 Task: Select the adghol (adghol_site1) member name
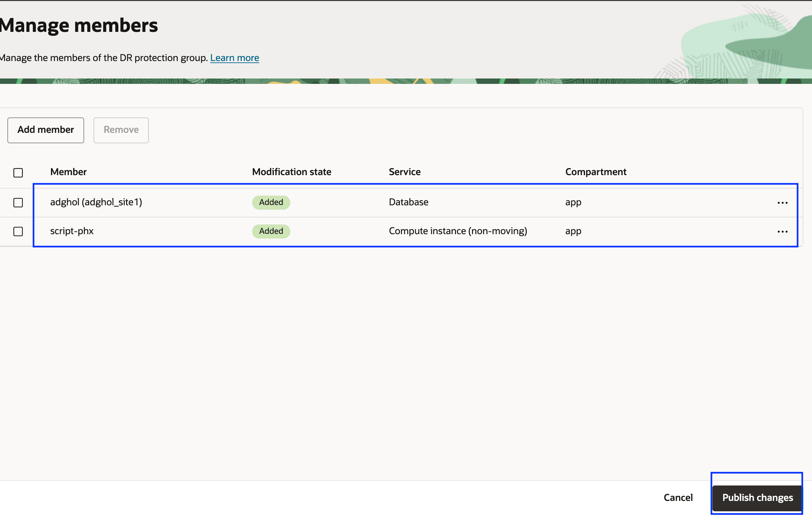(x=96, y=202)
